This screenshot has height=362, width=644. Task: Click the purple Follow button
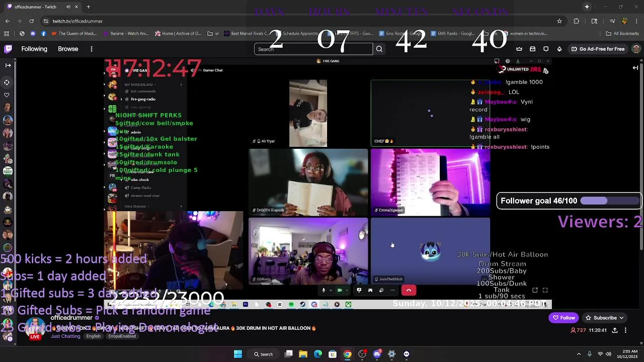pyautogui.click(x=563, y=318)
